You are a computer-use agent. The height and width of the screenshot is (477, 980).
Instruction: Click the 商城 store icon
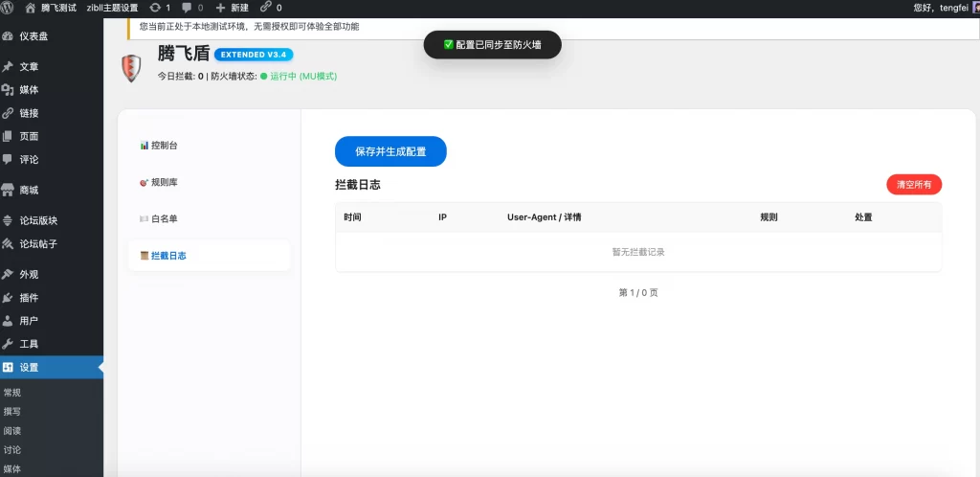point(8,190)
